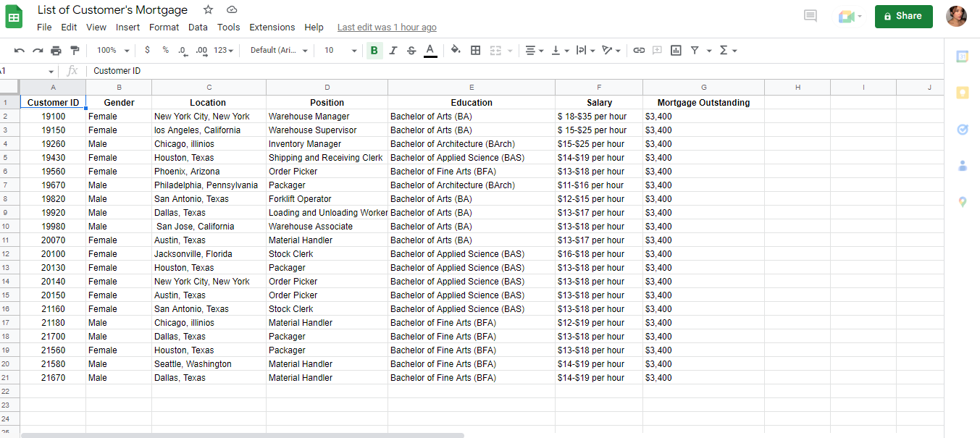Select cell containing Seattle, Washington
The width and height of the screenshot is (980, 438).
(209, 364)
